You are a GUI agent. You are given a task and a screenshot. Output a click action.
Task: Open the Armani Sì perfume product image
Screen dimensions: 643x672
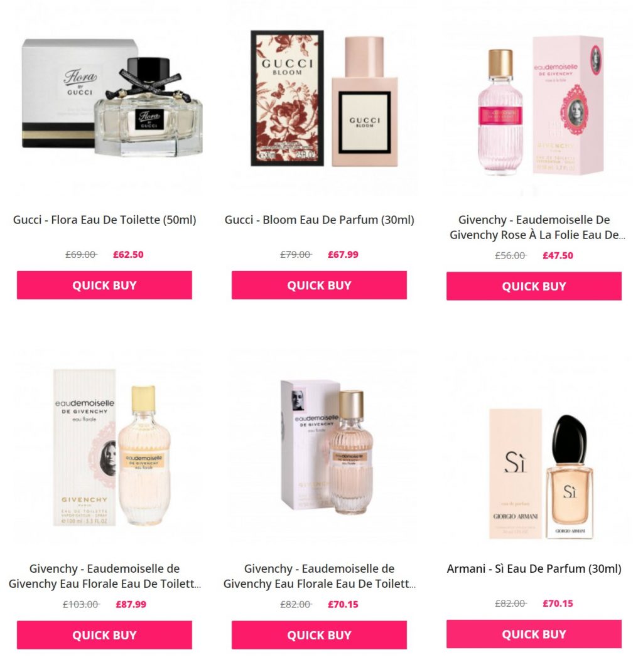(x=541, y=474)
